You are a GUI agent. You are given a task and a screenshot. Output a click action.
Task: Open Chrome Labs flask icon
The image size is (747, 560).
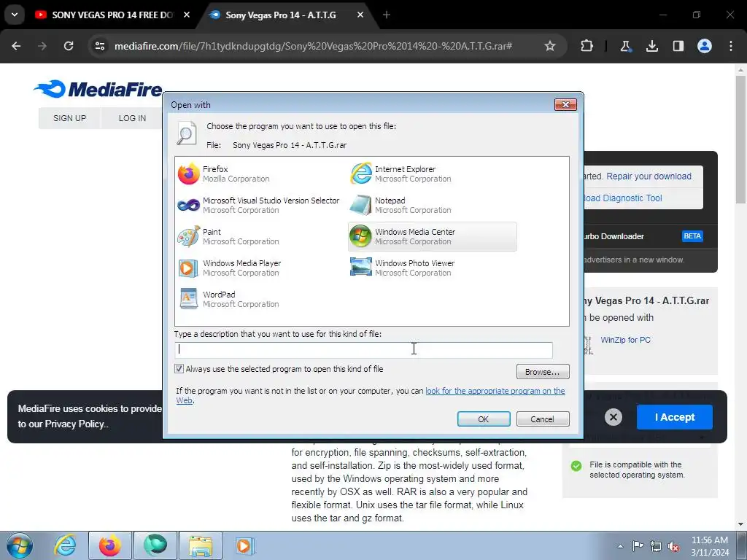click(x=625, y=46)
